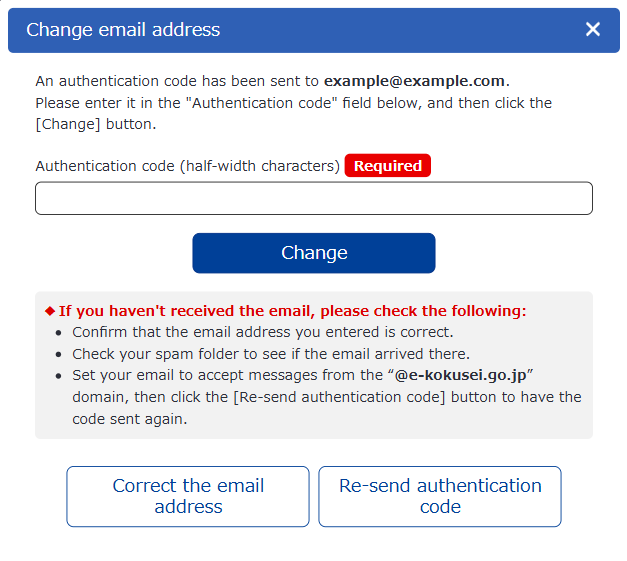Click the "If you haven't received" red heading
The height and width of the screenshot is (561, 627).
(292, 311)
